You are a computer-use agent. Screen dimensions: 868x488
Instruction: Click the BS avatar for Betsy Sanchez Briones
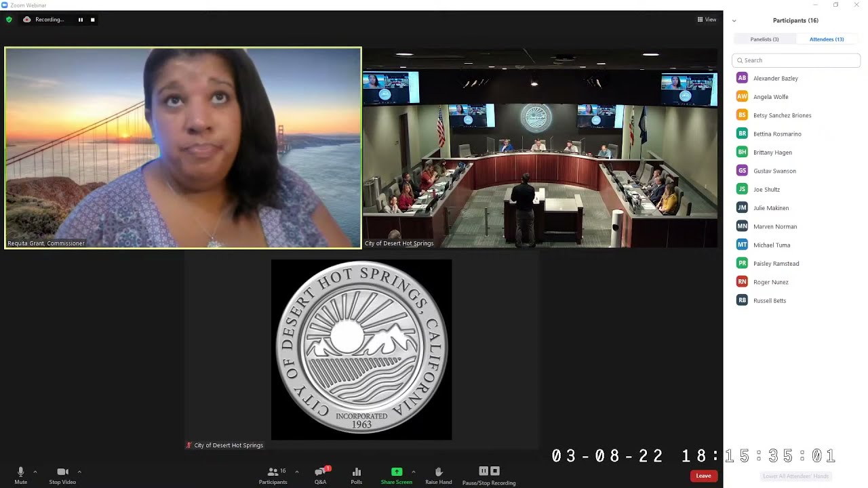pyautogui.click(x=743, y=115)
